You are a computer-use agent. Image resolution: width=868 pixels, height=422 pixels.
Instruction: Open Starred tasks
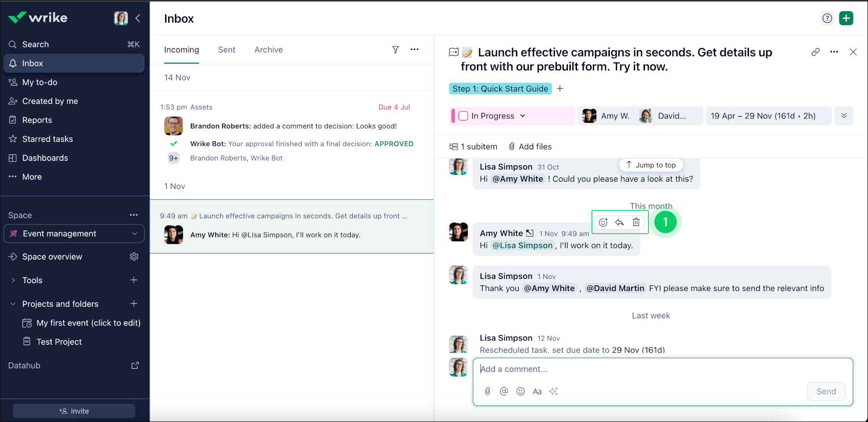[x=74, y=139]
